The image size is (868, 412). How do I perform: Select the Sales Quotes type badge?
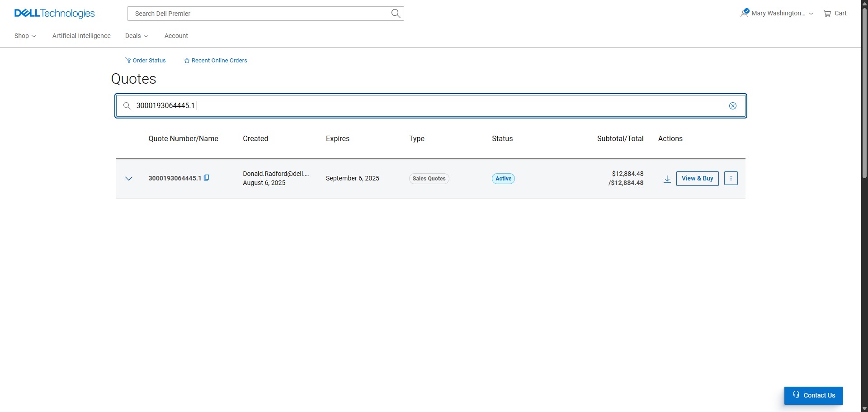(428, 178)
